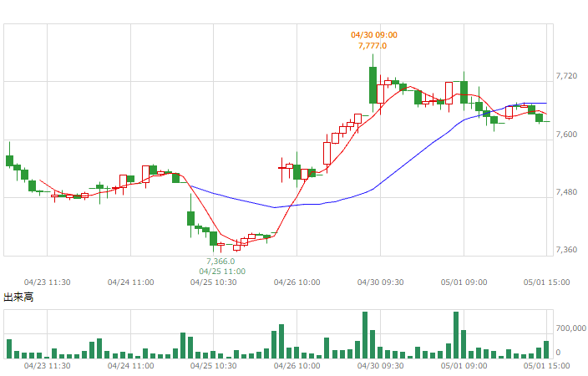Click the 04/30 09:00 high price time label

point(374,35)
